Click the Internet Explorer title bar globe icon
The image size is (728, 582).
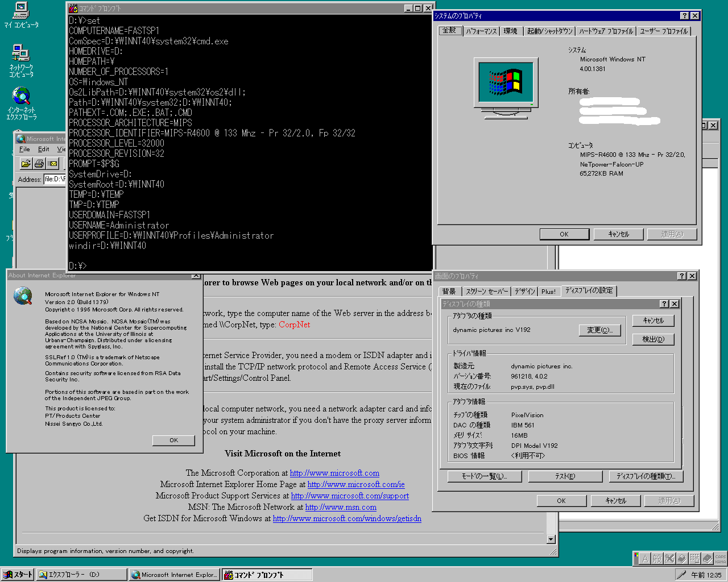21,139
